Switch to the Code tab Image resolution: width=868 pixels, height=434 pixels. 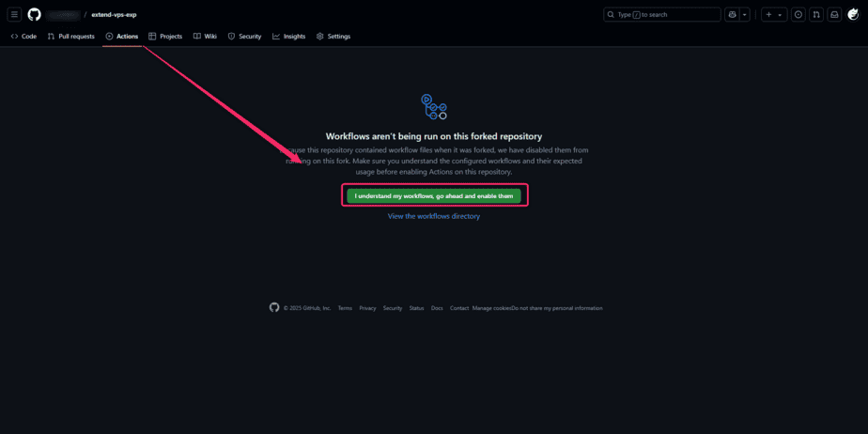point(23,37)
